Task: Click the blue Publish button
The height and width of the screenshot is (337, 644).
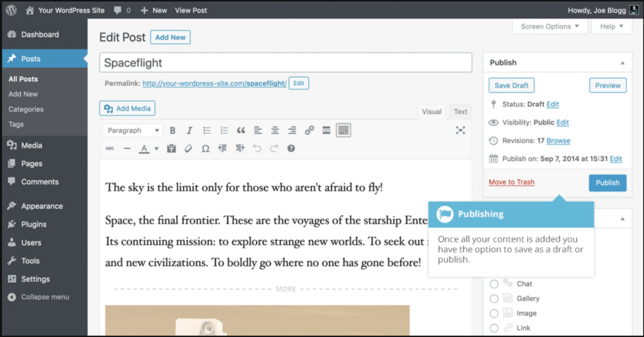Action: click(607, 182)
